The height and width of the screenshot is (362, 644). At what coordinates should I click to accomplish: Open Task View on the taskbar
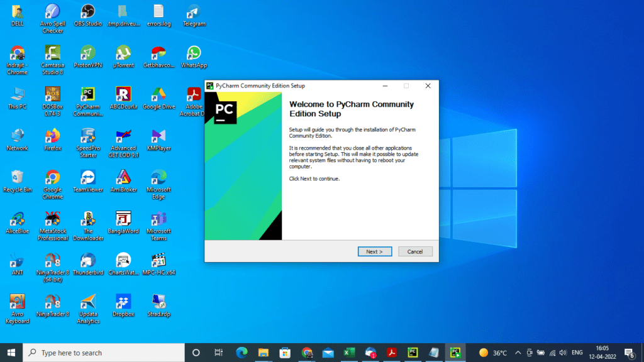pos(218,353)
